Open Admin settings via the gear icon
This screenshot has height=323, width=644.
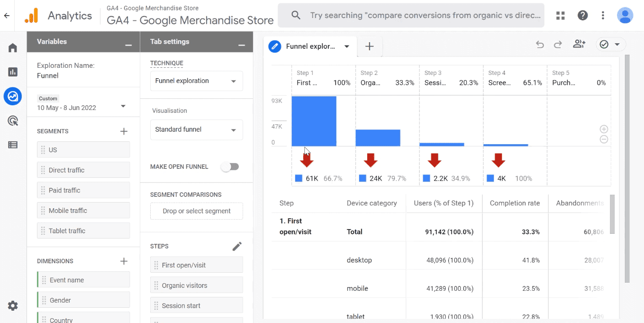click(12, 305)
